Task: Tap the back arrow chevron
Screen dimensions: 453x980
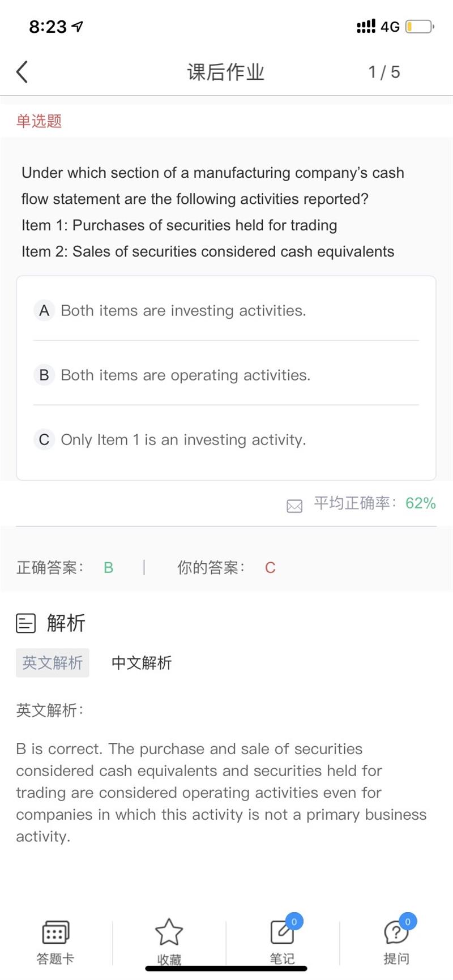Action: (x=22, y=72)
